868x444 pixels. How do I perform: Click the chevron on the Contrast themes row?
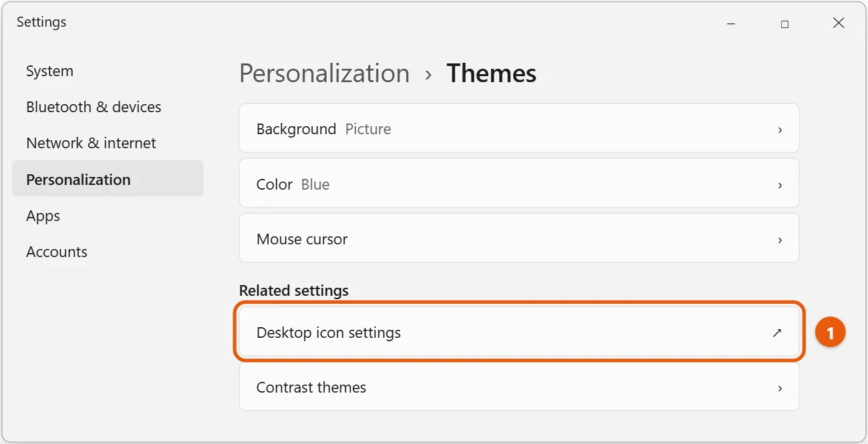tap(780, 388)
